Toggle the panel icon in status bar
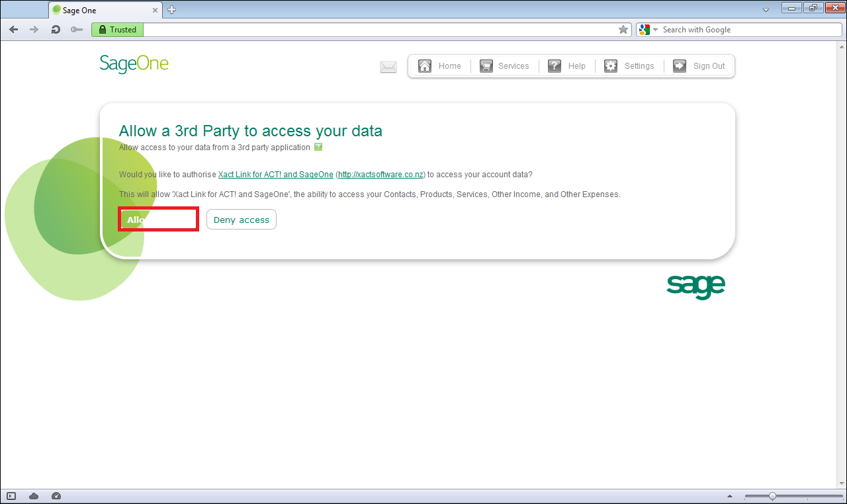The image size is (847, 504). (x=11, y=496)
